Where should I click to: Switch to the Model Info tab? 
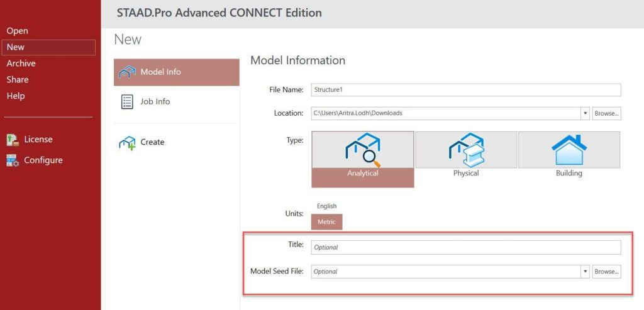[x=177, y=72]
